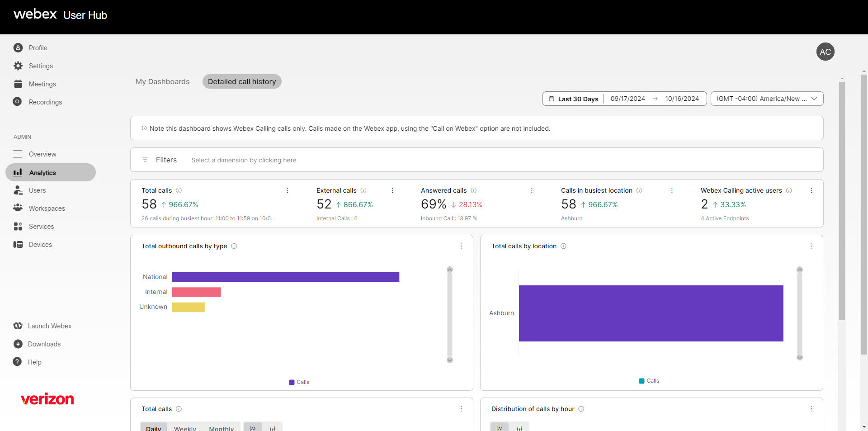The height and width of the screenshot is (431, 868).
Task: Open more options for Total calls by location
Action: tap(811, 246)
